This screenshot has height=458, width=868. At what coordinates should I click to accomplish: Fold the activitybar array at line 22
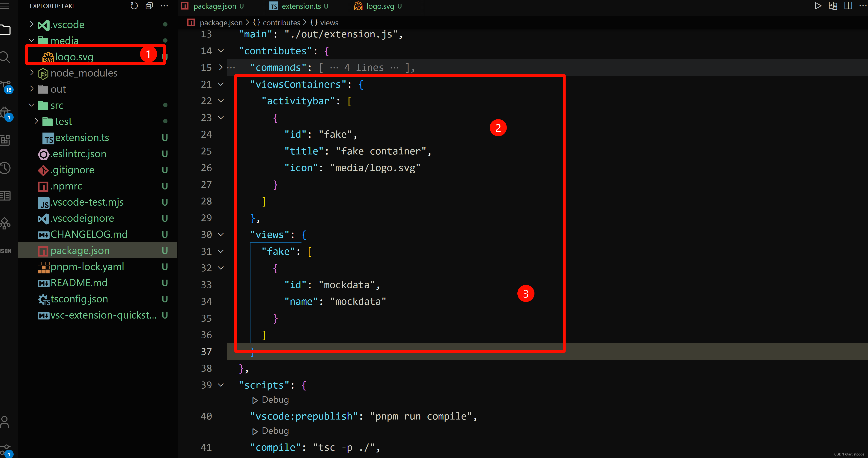point(221,101)
